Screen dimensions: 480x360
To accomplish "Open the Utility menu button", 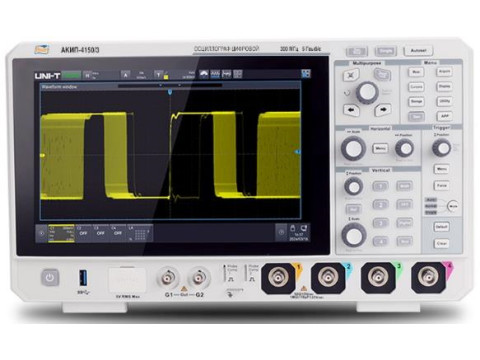I will click(444, 101).
